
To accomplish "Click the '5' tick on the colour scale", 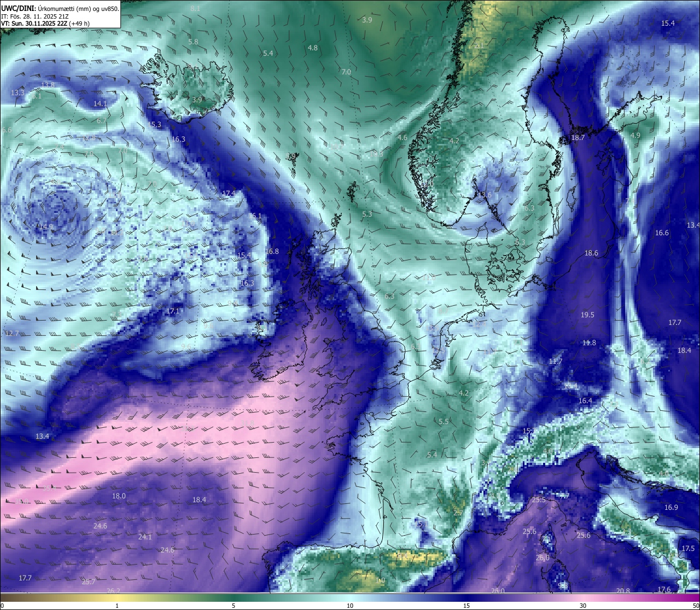I will coord(234,606).
